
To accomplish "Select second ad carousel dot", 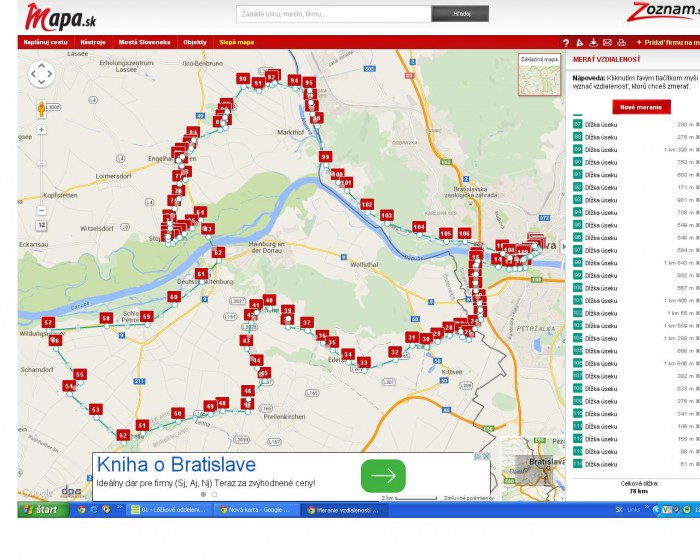I will (214, 494).
